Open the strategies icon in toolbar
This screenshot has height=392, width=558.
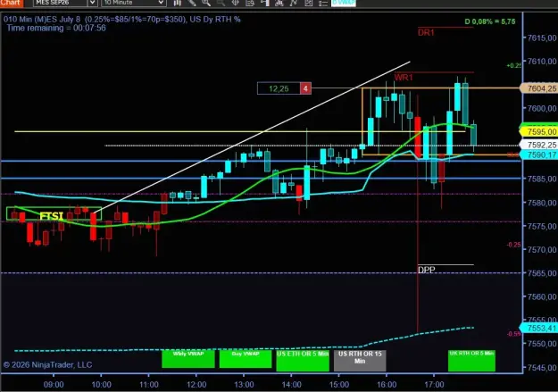[x=294, y=3]
